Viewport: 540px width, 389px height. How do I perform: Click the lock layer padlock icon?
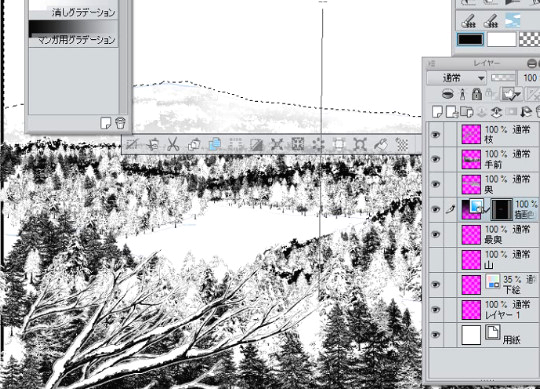pos(477,94)
